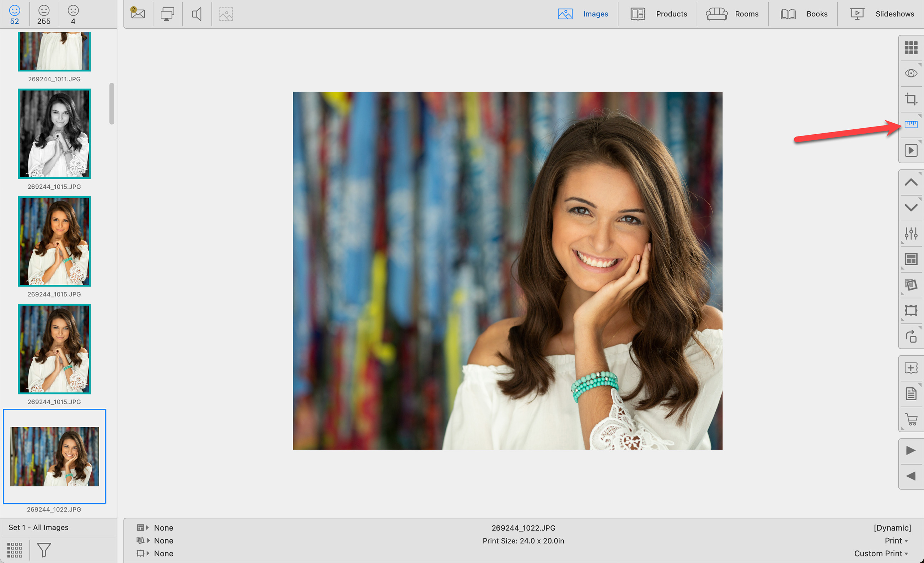Click the crop tool icon

coord(910,99)
